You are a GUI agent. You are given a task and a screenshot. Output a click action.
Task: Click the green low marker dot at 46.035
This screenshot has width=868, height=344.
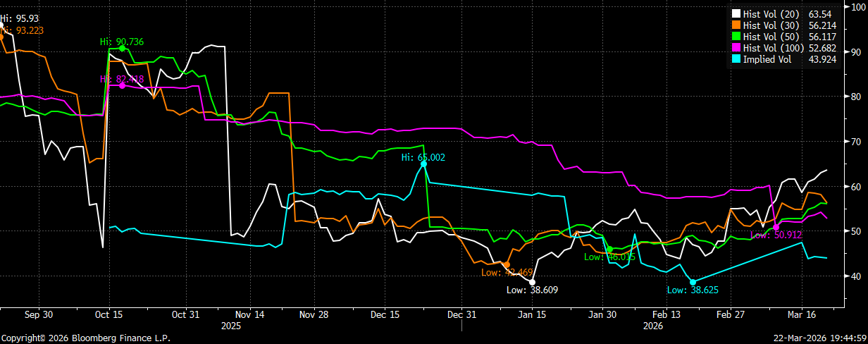(x=609, y=249)
